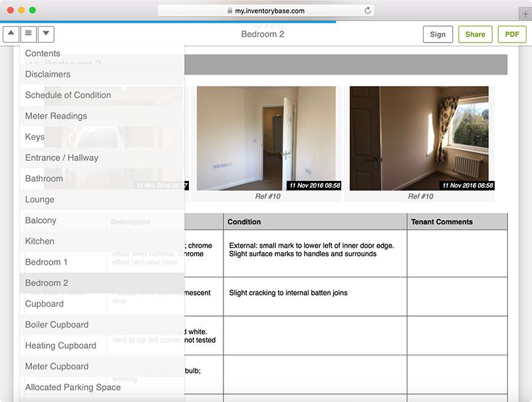Click the Ref #10 caption under window photo

(421, 196)
